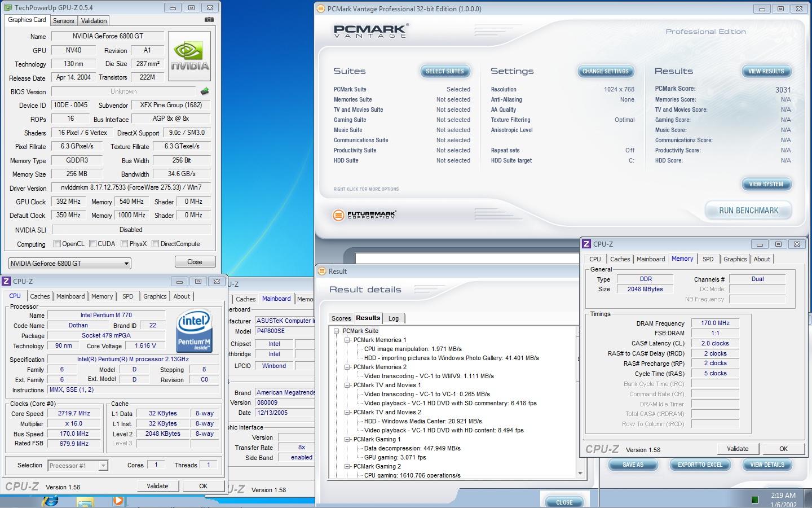Click the Core Speed 2719.7 MHz field
812x508 pixels.
pyautogui.click(x=74, y=414)
